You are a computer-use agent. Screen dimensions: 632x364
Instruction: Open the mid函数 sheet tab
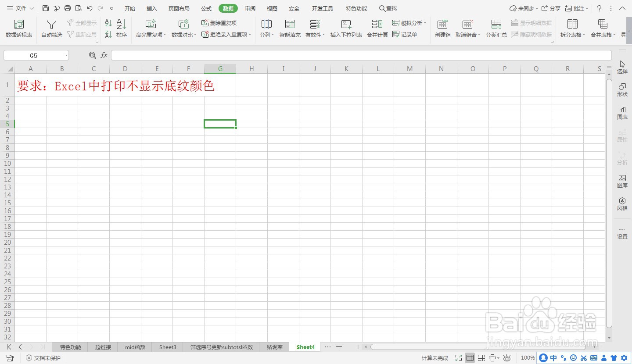pyautogui.click(x=135, y=347)
